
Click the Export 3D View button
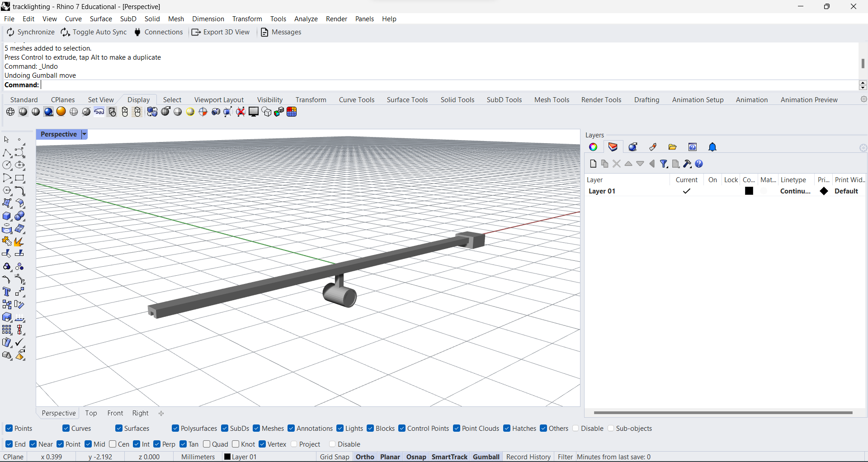click(x=221, y=32)
